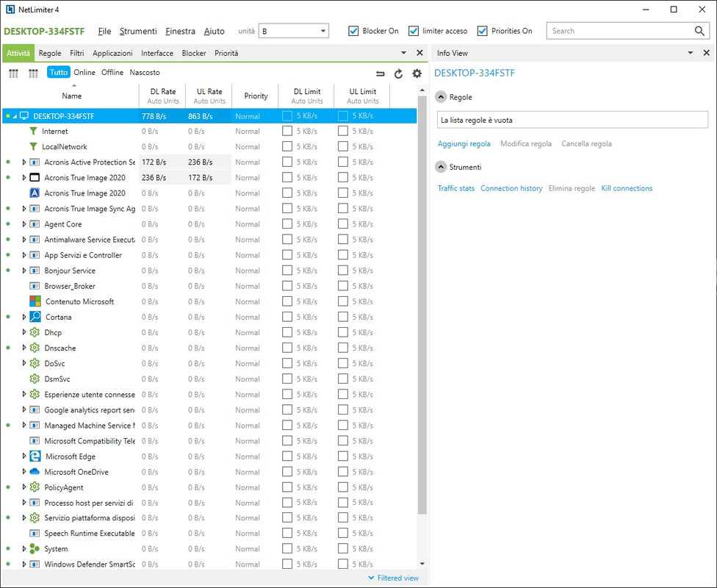
Task: Click the Priority column header
Action: tap(256, 96)
